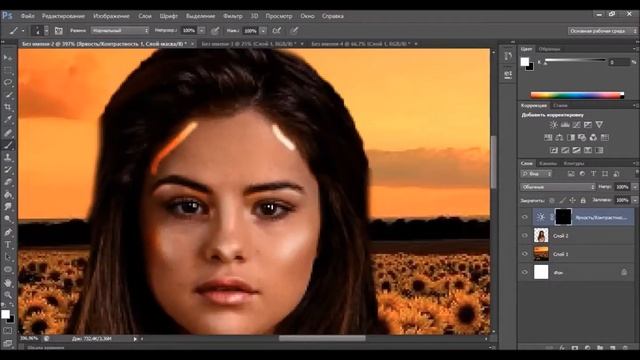Select the Path Selection tool
Screen dimensions: 640x360
click(x=8, y=257)
